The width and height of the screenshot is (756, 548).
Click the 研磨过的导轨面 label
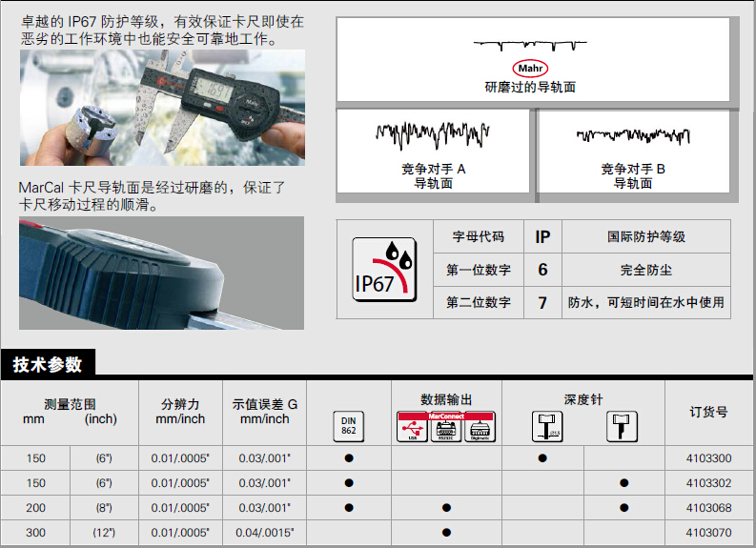pos(530,87)
